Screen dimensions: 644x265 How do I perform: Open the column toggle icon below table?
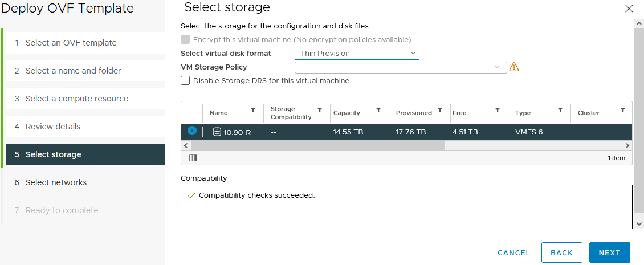click(x=193, y=158)
